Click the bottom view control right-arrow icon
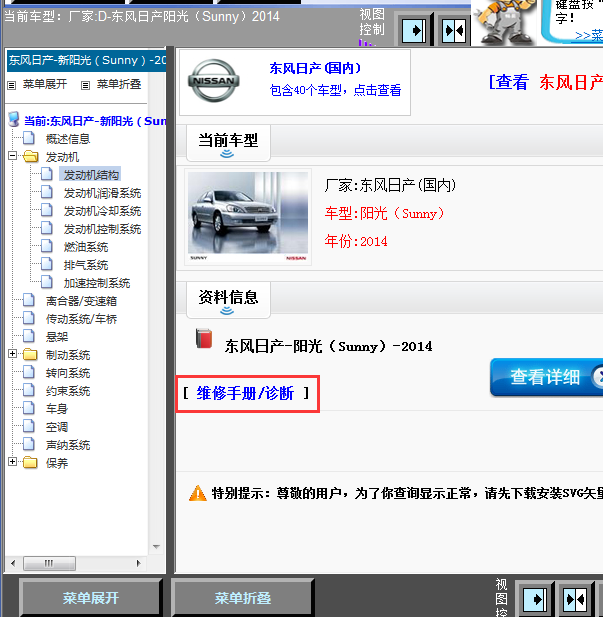Screen dimensions: 603x617 534,600
